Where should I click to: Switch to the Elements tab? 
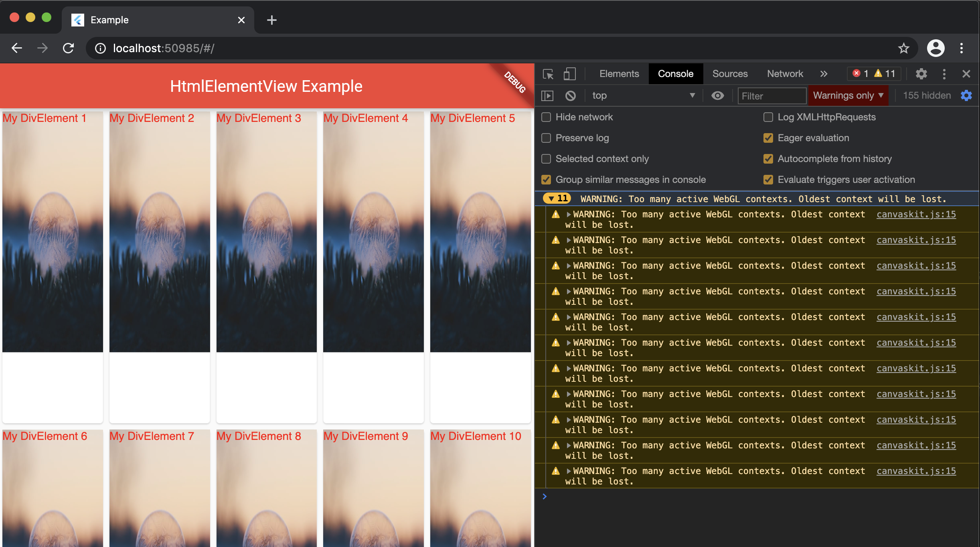pyautogui.click(x=619, y=74)
